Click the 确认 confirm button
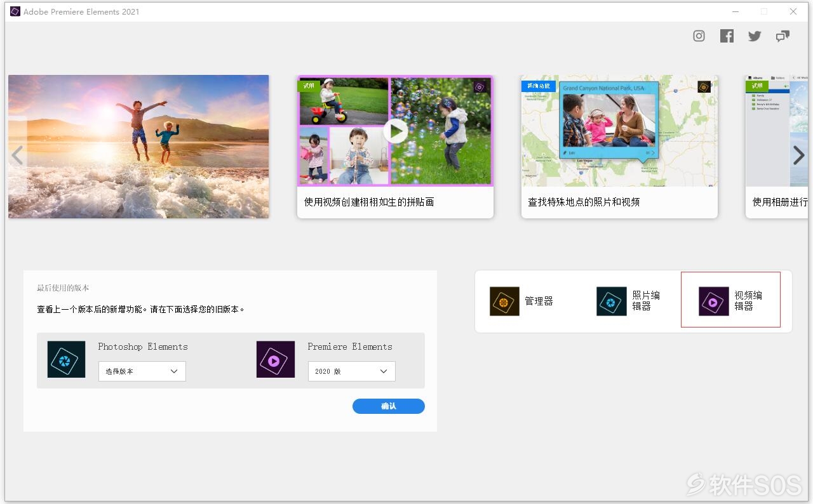 389,406
